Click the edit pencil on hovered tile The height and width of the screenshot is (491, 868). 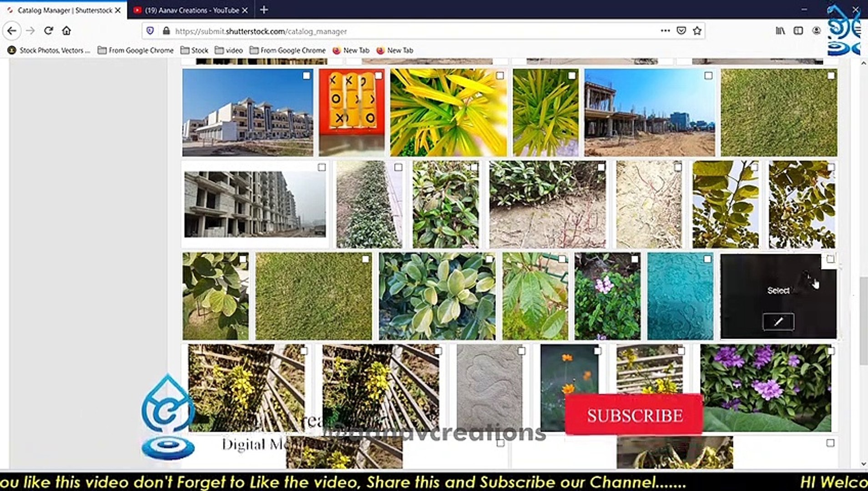point(778,321)
